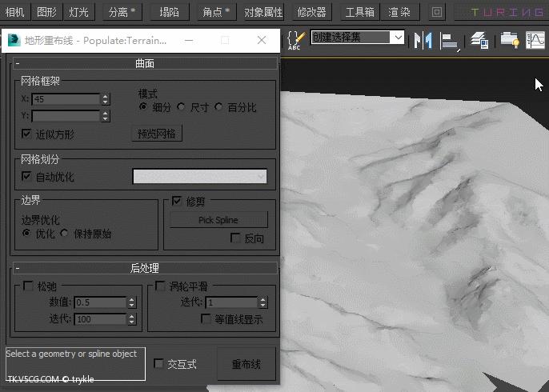Image resolution: width=549 pixels, height=392 pixels.
Task: Click the 修改器 toolbar button
Action: coord(311,12)
